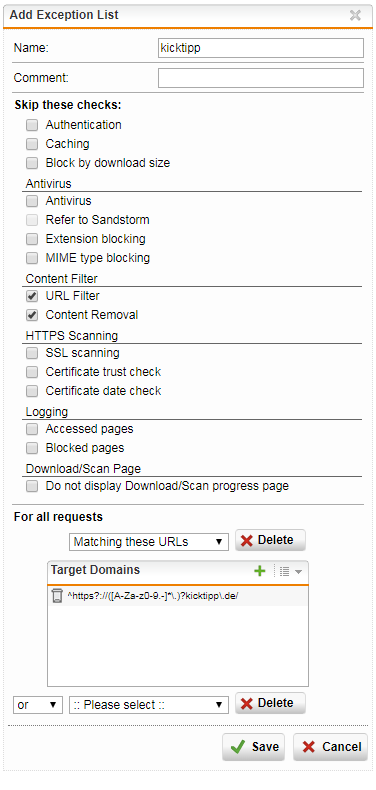Open the Please select dropdown
Image resolution: width=376 pixels, height=790 pixels.
coord(149,705)
